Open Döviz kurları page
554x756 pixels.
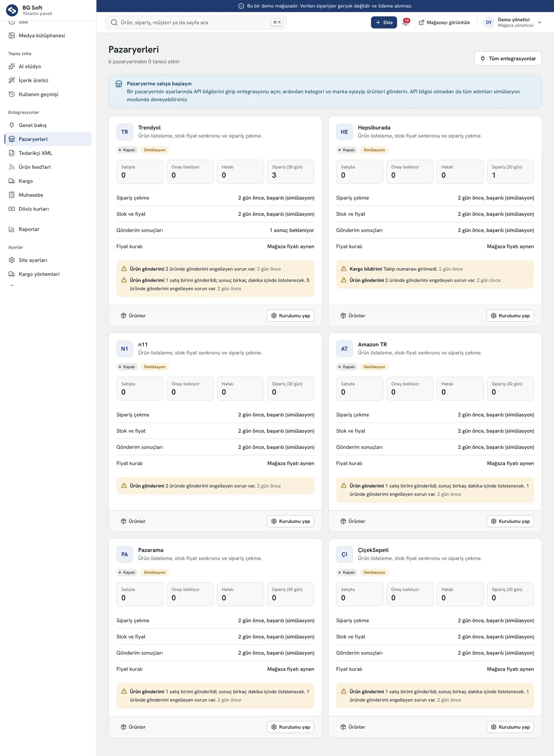48,209
